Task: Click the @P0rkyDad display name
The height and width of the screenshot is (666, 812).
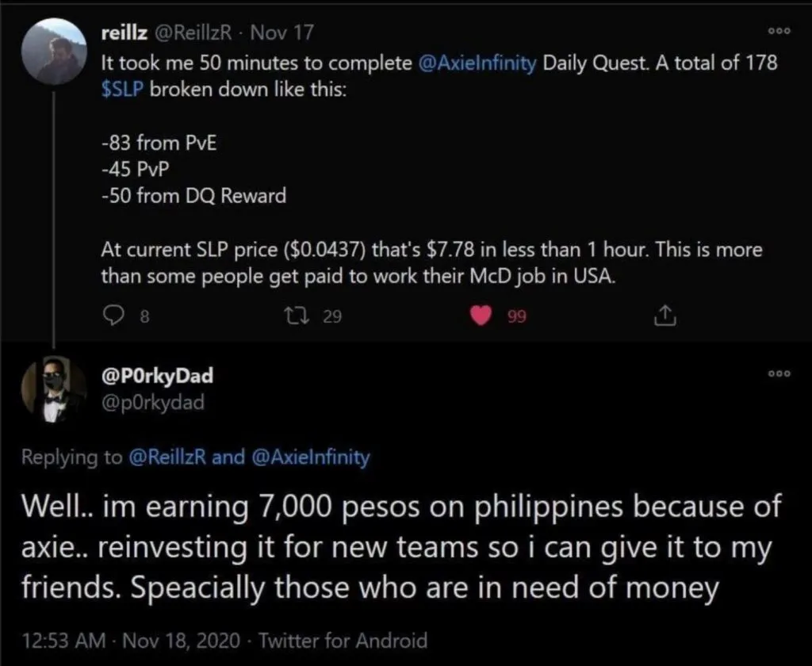Action: (157, 375)
